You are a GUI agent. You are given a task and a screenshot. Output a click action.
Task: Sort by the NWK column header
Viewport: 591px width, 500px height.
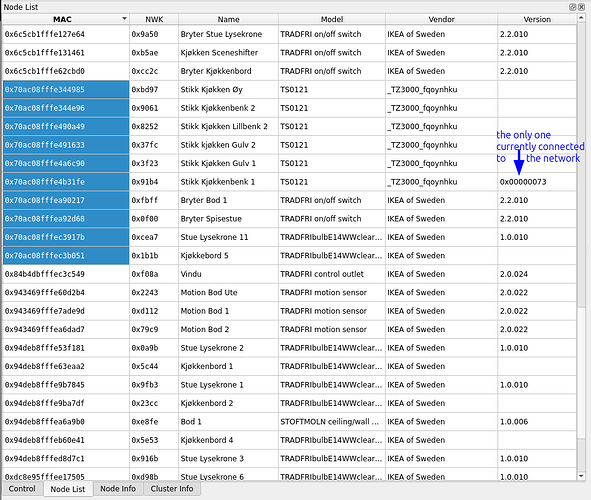tap(154, 19)
